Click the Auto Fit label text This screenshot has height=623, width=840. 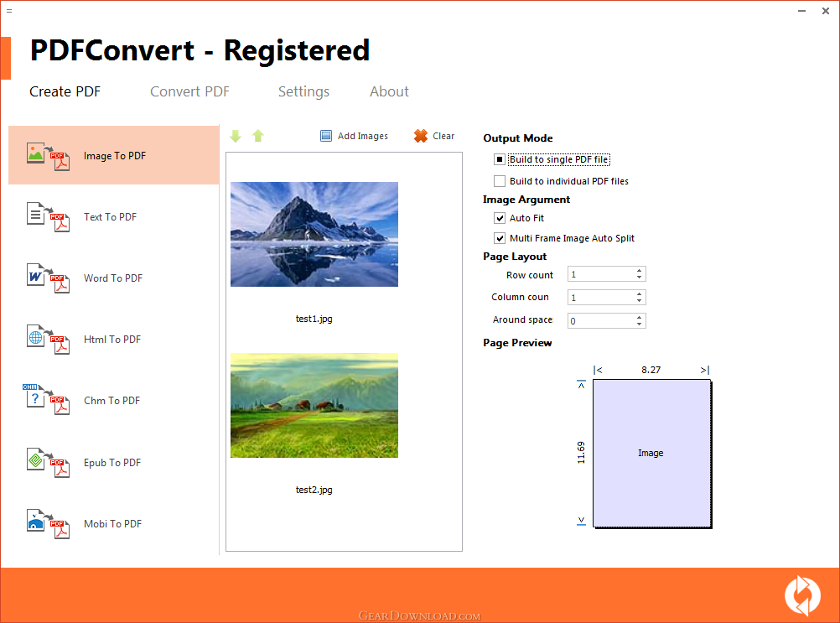(526, 218)
